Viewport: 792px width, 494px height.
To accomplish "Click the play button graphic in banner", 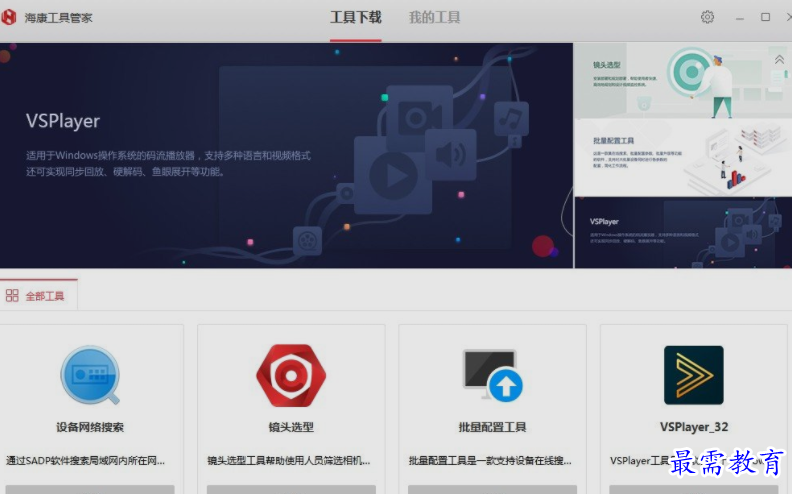I will pyautogui.click(x=393, y=175).
